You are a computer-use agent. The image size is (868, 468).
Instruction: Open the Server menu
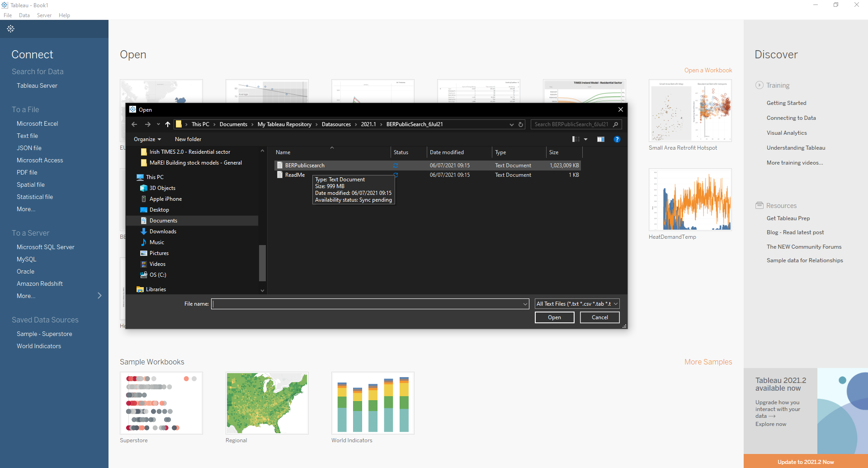[x=44, y=15]
